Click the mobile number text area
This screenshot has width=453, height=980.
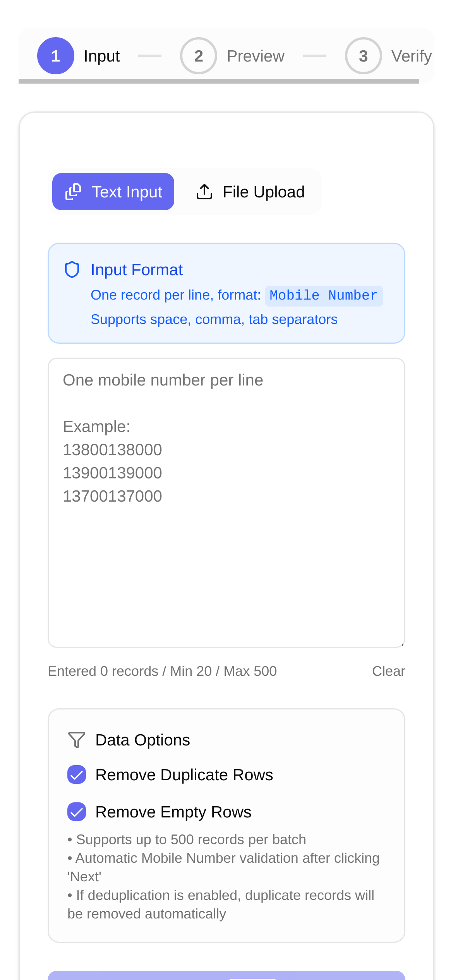click(x=226, y=542)
